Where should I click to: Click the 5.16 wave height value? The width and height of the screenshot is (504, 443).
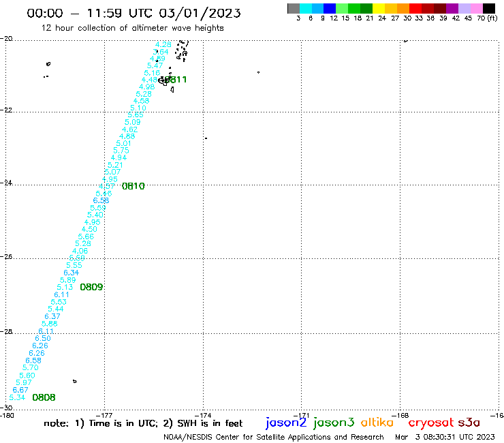[x=152, y=73]
